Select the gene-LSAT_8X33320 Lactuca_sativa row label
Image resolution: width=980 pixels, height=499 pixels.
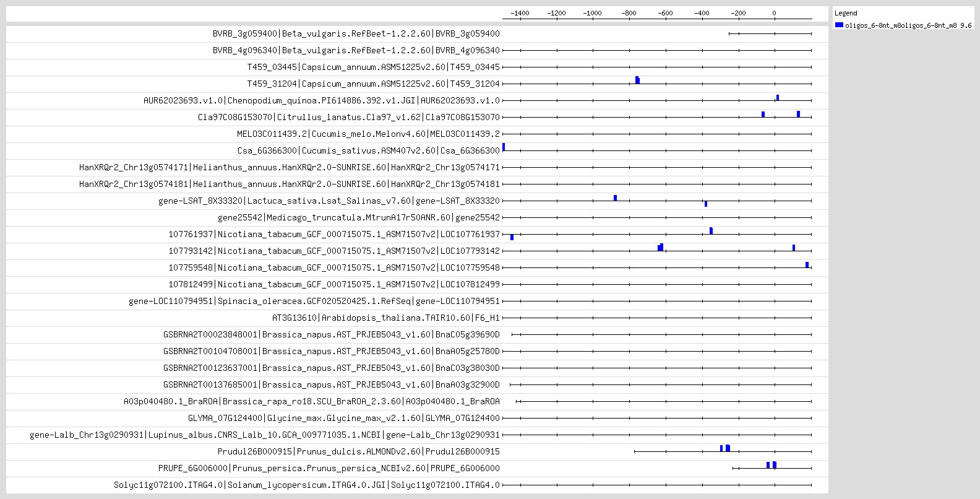(x=329, y=201)
